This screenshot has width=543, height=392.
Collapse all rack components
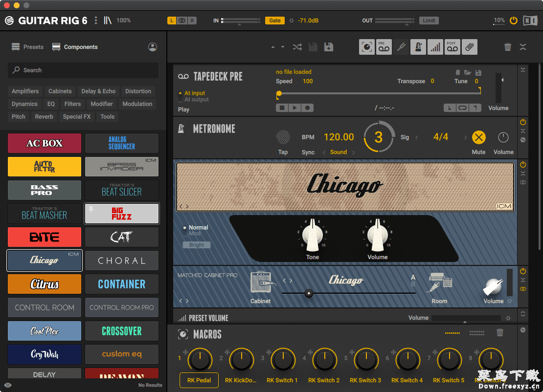pyautogui.click(x=523, y=47)
